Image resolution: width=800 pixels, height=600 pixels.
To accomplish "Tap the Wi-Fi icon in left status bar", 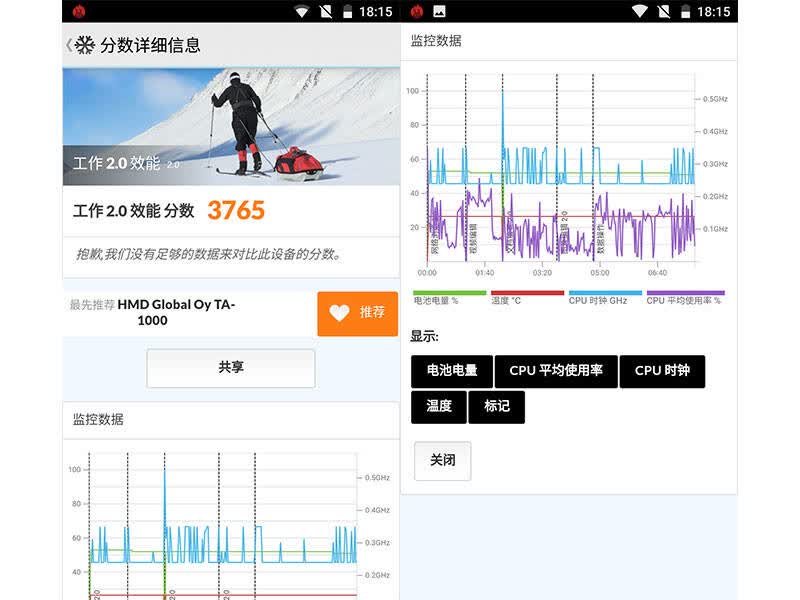I will pyautogui.click(x=302, y=11).
